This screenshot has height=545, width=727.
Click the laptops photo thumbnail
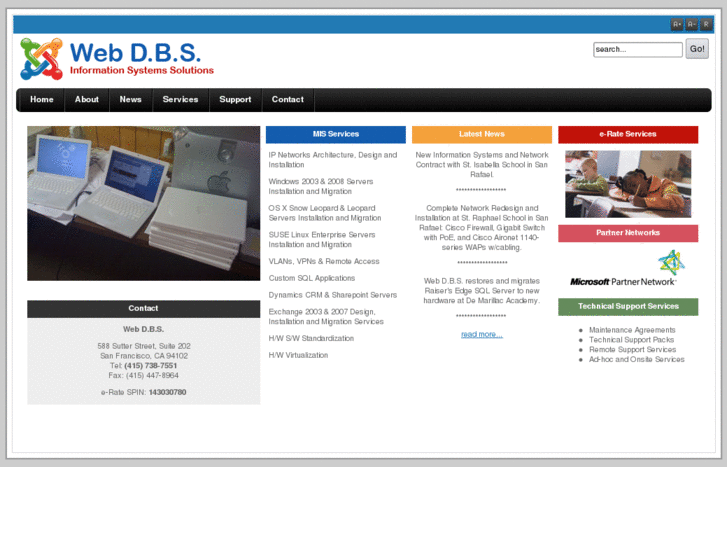pyautogui.click(x=144, y=203)
